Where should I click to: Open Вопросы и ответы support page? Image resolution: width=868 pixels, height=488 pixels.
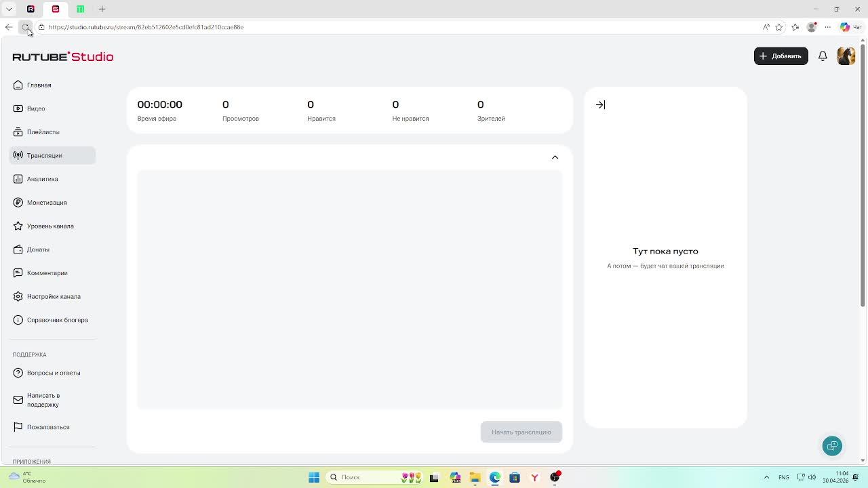tap(52, 373)
